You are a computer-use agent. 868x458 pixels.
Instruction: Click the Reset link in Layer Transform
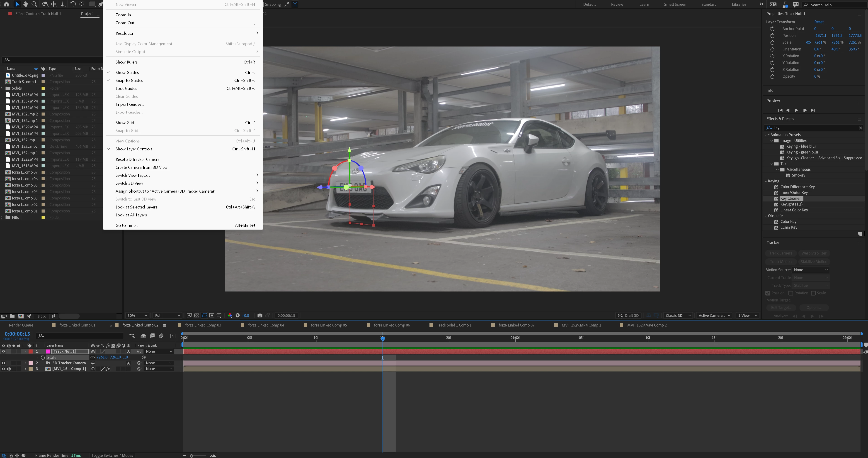819,22
